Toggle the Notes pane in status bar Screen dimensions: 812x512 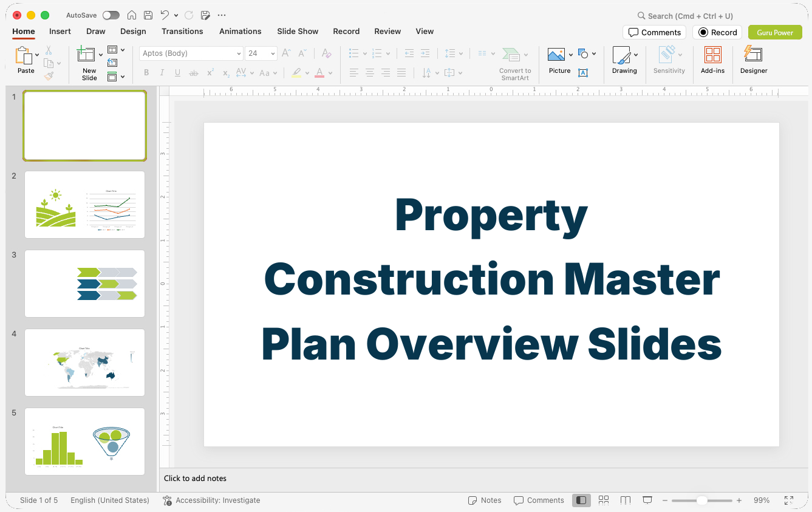(485, 500)
